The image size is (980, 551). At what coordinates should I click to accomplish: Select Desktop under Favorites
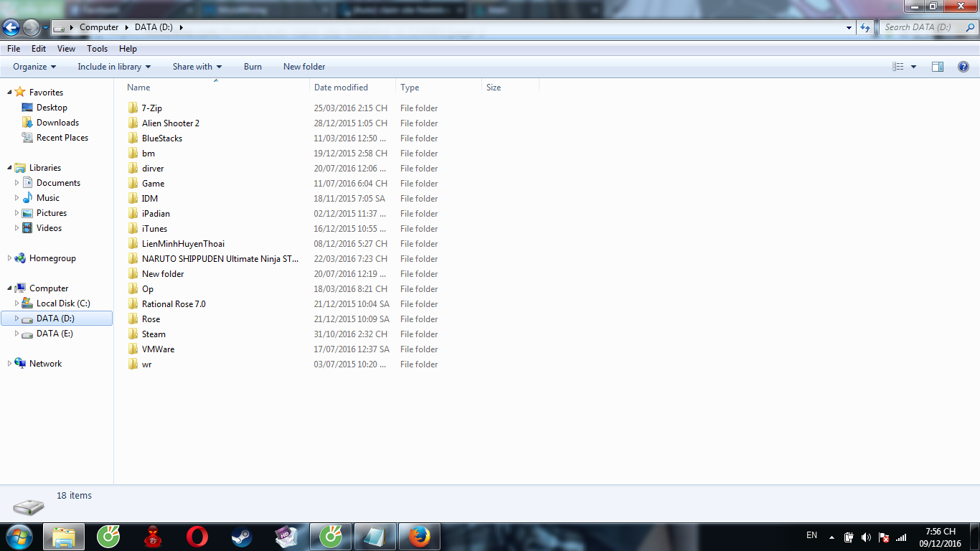[52, 108]
